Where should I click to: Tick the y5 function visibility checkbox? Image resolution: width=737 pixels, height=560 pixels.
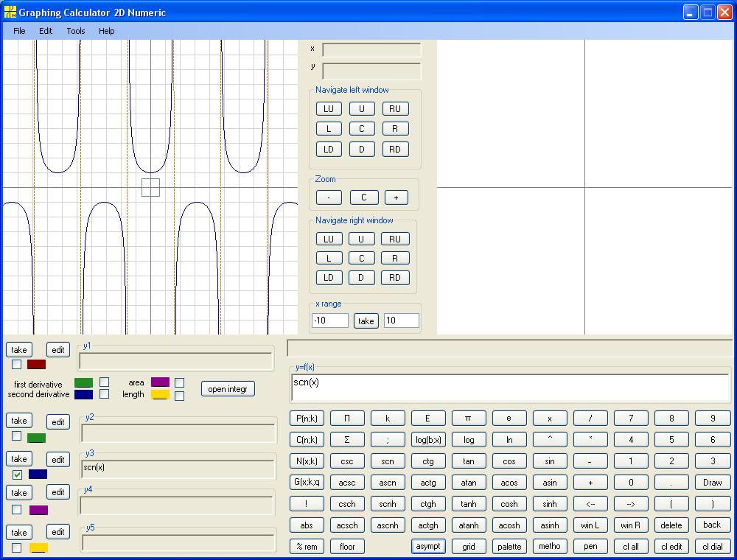pos(16,547)
